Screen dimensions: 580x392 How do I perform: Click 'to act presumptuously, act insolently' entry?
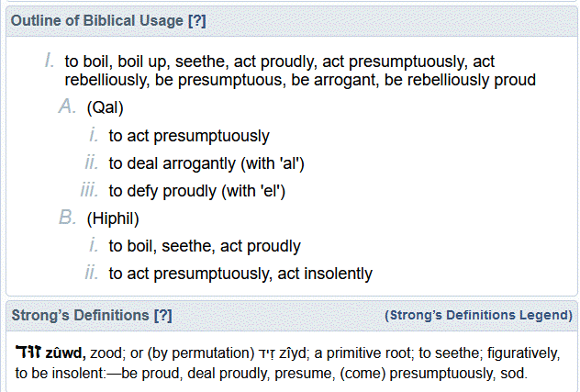[240, 274]
